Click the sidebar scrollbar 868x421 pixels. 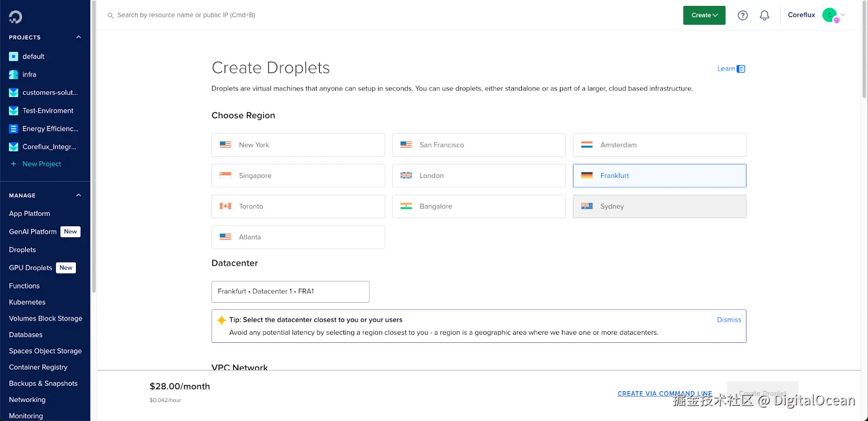coord(94,146)
